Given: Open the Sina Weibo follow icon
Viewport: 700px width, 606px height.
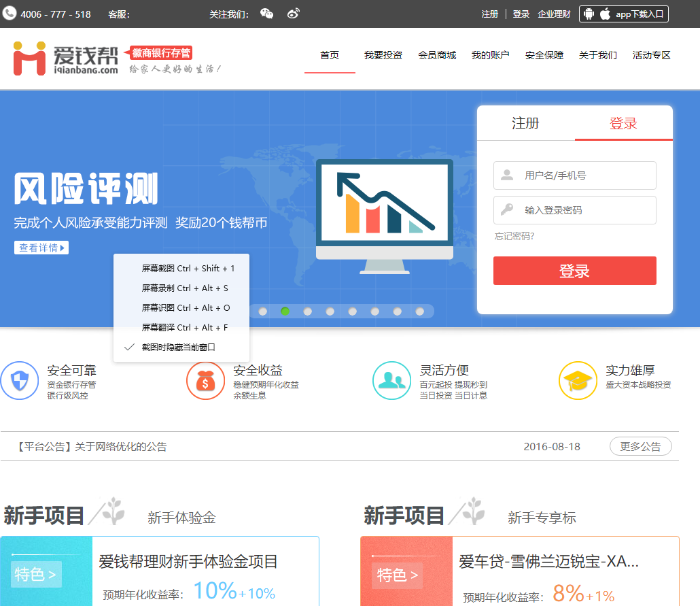Looking at the screenshot, I should click(294, 13).
